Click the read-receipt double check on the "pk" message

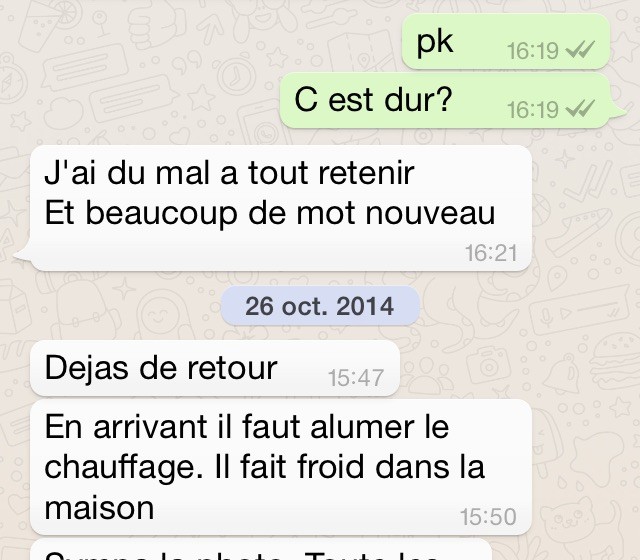tap(580, 50)
